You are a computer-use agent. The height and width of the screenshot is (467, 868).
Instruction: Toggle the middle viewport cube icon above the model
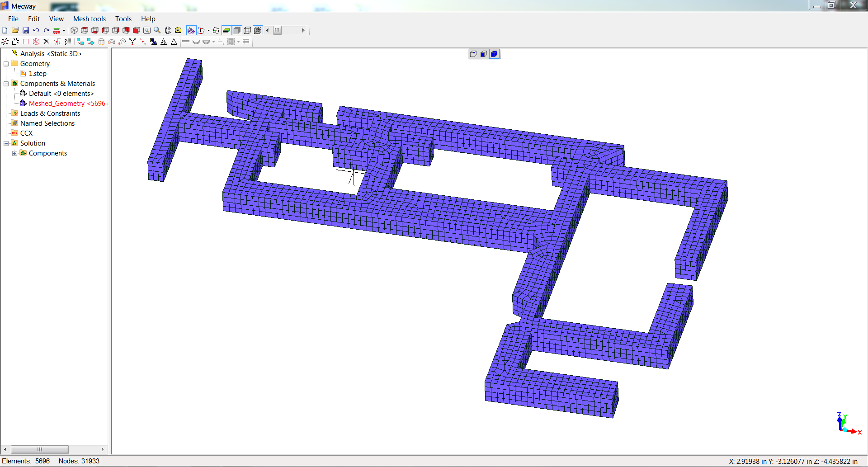[484, 54]
